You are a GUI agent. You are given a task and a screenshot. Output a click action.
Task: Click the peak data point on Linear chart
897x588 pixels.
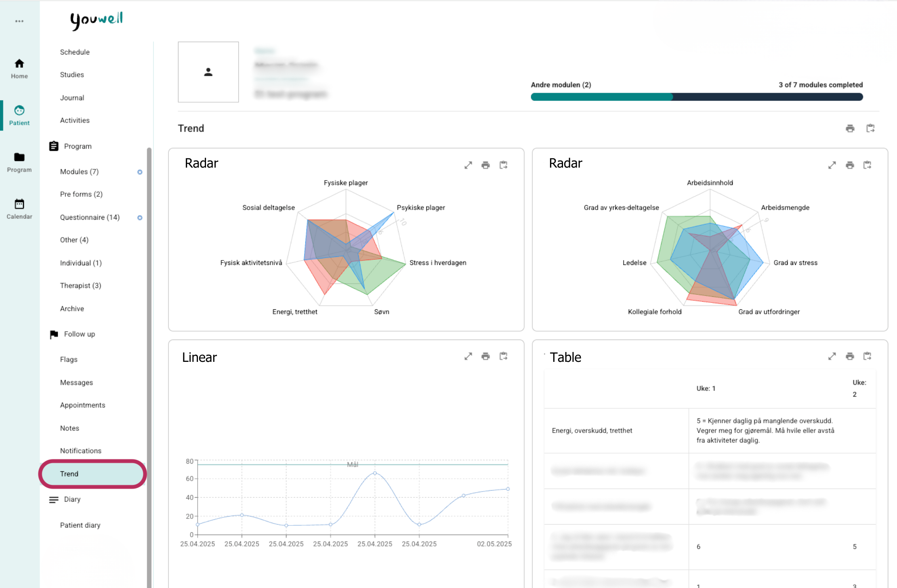(x=375, y=473)
